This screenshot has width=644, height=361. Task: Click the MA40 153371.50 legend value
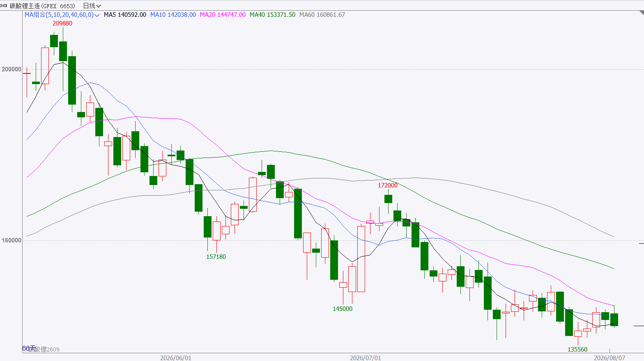coord(272,15)
